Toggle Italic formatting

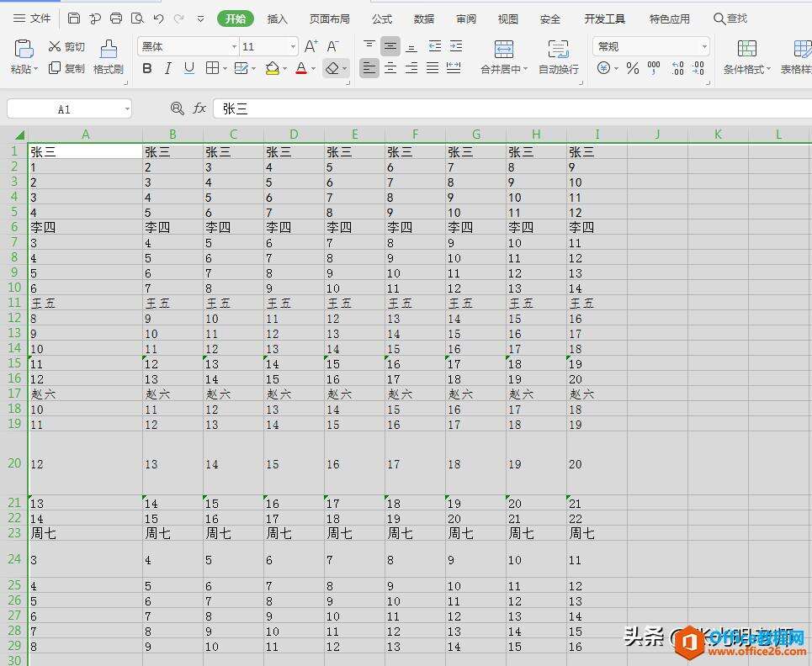click(x=168, y=69)
